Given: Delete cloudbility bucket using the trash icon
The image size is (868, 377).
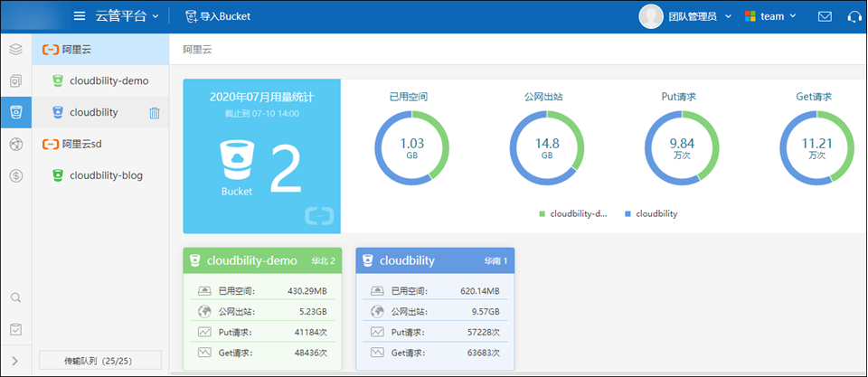Looking at the screenshot, I should (155, 113).
